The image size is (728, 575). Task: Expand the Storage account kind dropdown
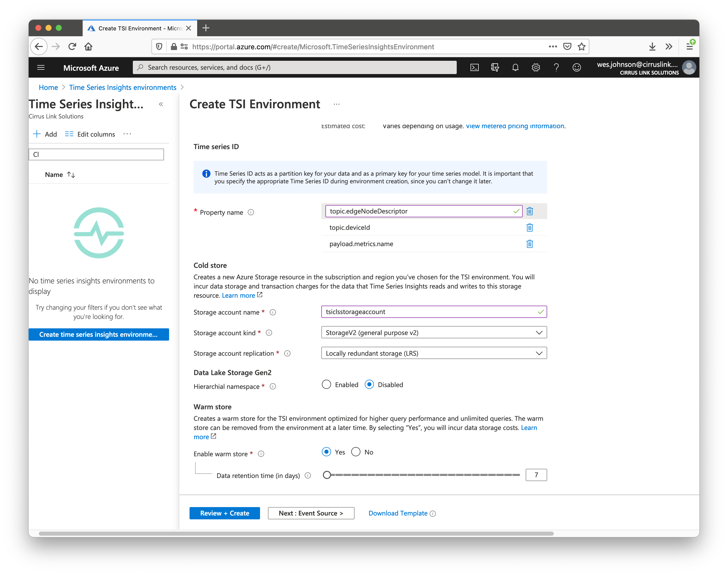tap(434, 333)
